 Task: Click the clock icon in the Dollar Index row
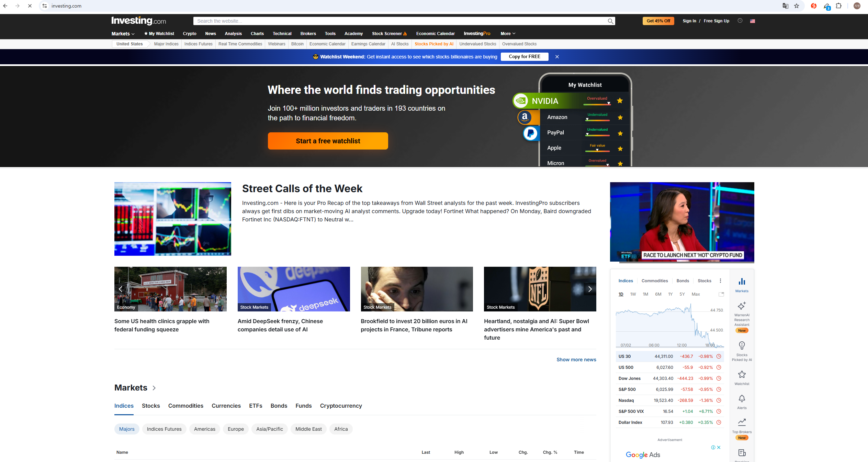click(x=719, y=422)
